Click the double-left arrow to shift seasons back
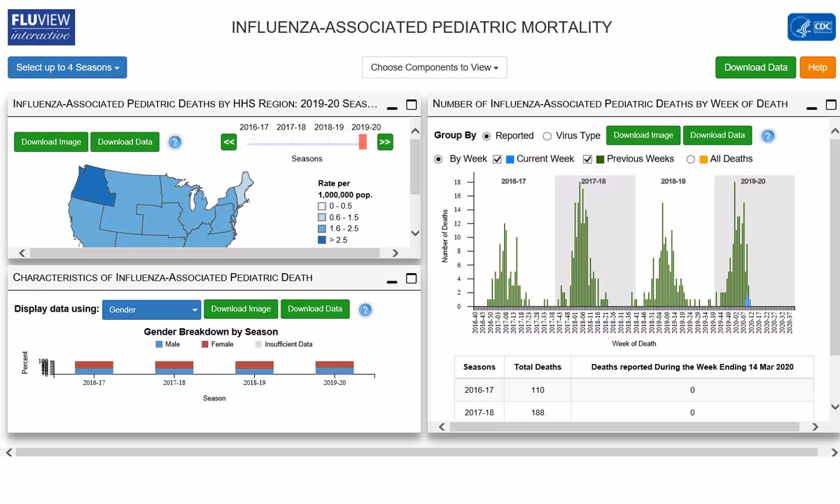The width and height of the screenshot is (840, 504). pyautogui.click(x=228, y=141)
